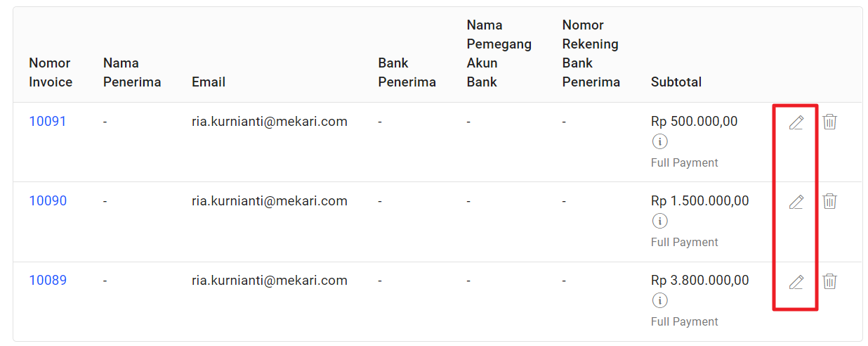Click the Nama Penerima column header
The width and height of the screenshot is (868, 346).
click(x=132, y=72)
